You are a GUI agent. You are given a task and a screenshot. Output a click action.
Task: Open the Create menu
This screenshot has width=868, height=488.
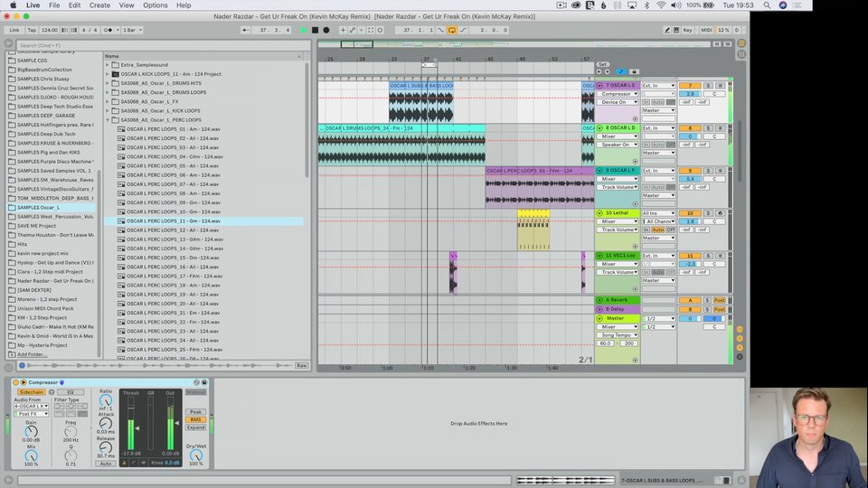99,5
